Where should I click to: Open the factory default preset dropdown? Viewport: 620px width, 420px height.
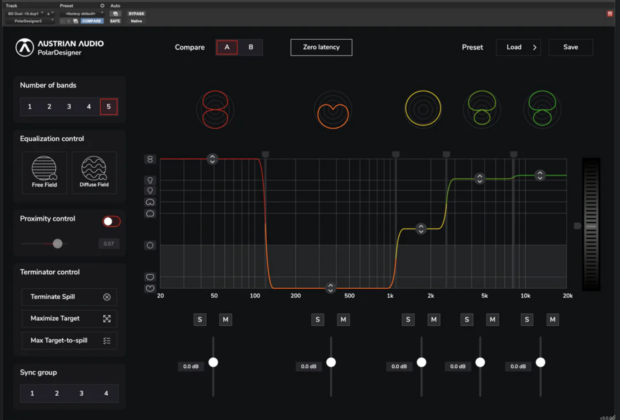[82, 13]
